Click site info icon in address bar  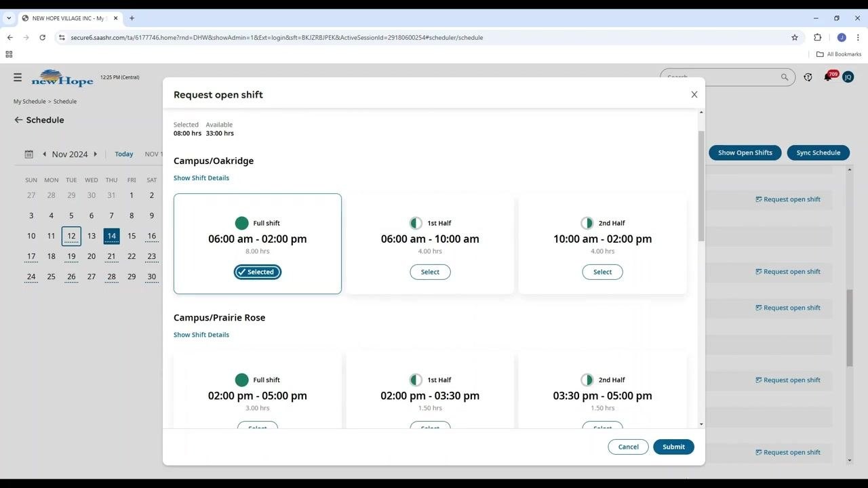click(x=62, y=37)
